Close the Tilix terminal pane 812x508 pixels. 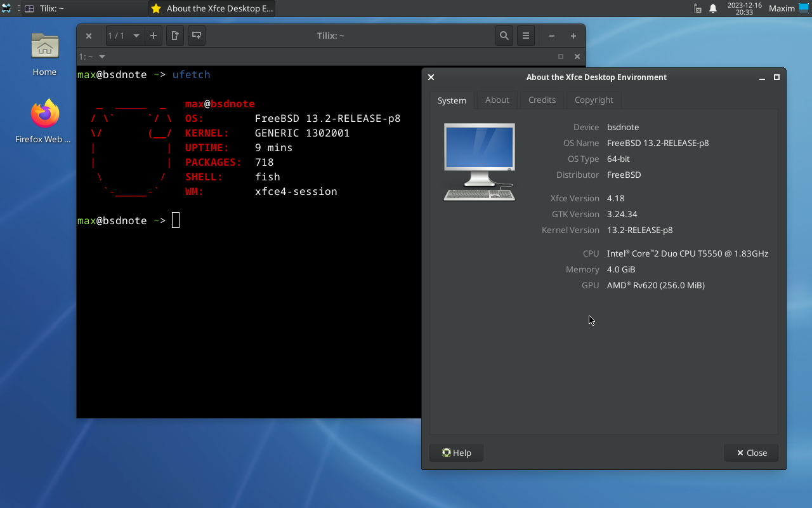(577, 57)
